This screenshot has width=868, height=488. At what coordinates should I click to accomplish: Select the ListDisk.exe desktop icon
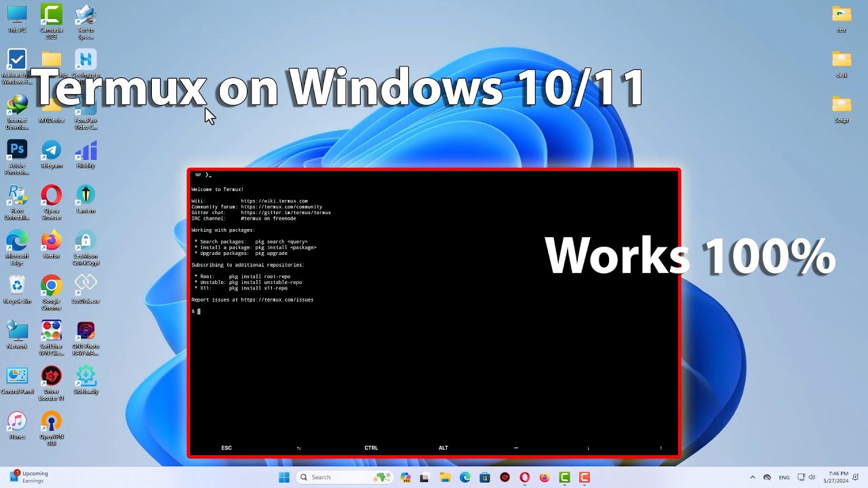click(x=85, y=289)
